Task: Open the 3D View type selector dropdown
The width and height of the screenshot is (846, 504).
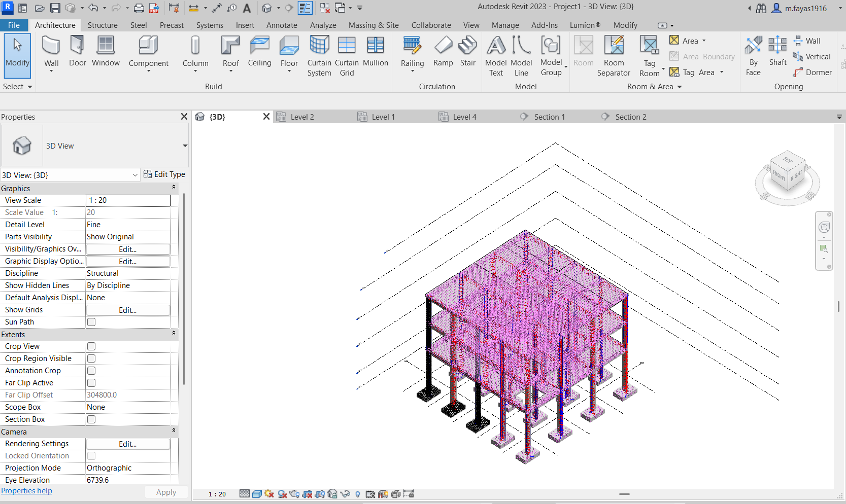Action: click(x=134, y=175)
